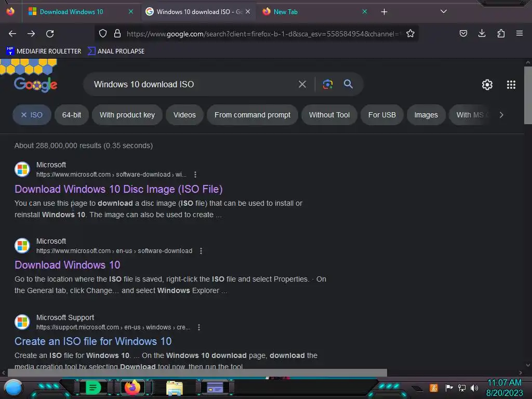The height and width of the screenshot is (399, 532).
Task: Open Create an ISO file for Windows 10
Action: 93,341
